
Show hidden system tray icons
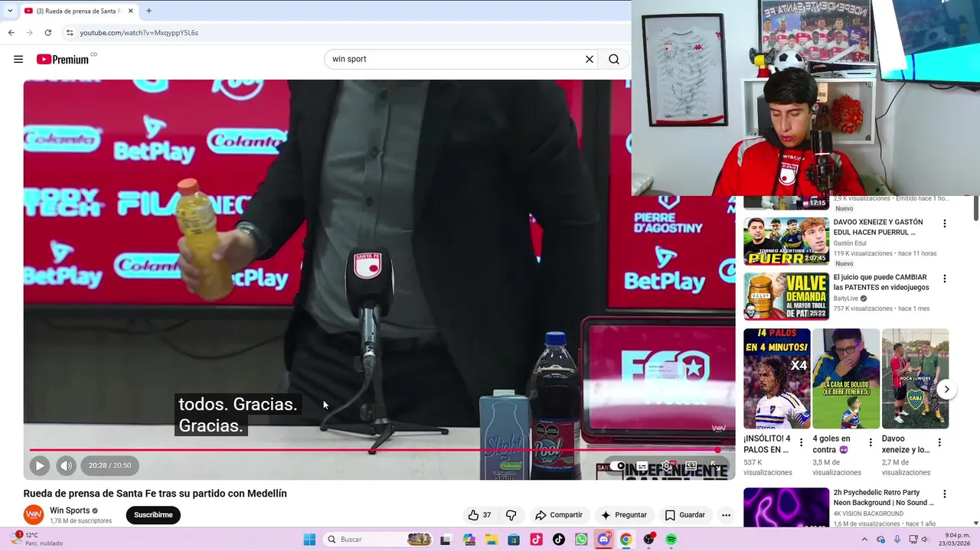pos(864,540)
